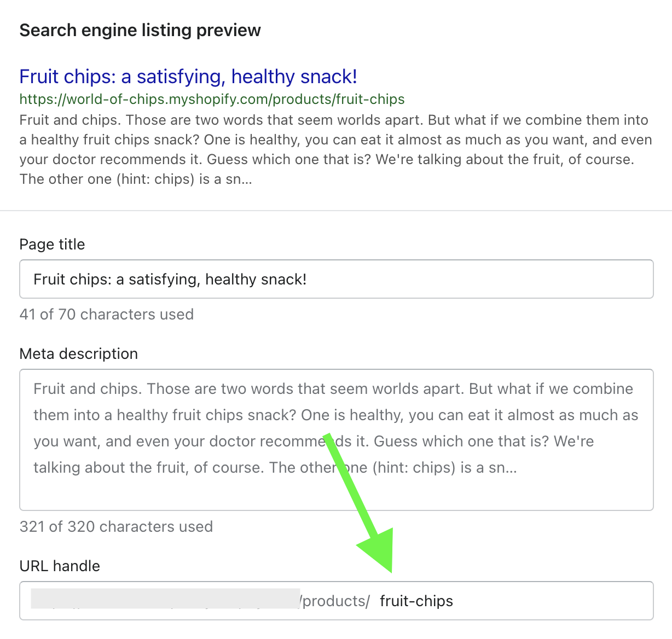
Task: Click the "Page title" label
Action: pyautogui.click(x=52, y=245)
